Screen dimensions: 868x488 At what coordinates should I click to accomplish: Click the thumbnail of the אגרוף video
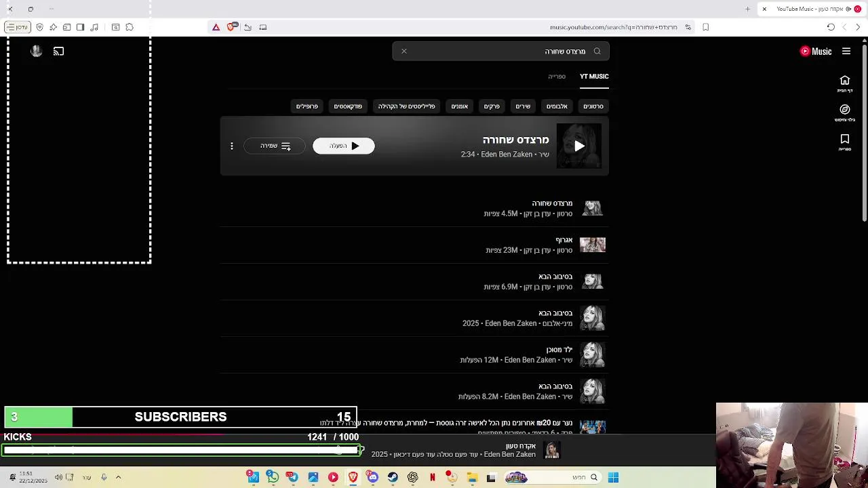click(593, 245)
